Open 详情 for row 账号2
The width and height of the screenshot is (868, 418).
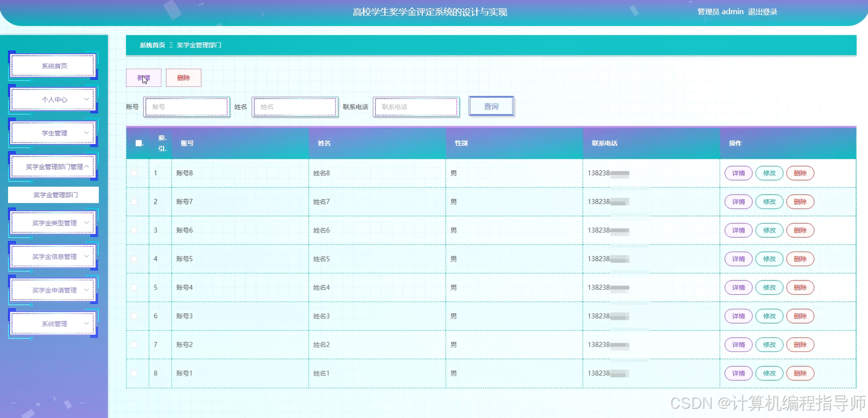[x=739, y=345]
